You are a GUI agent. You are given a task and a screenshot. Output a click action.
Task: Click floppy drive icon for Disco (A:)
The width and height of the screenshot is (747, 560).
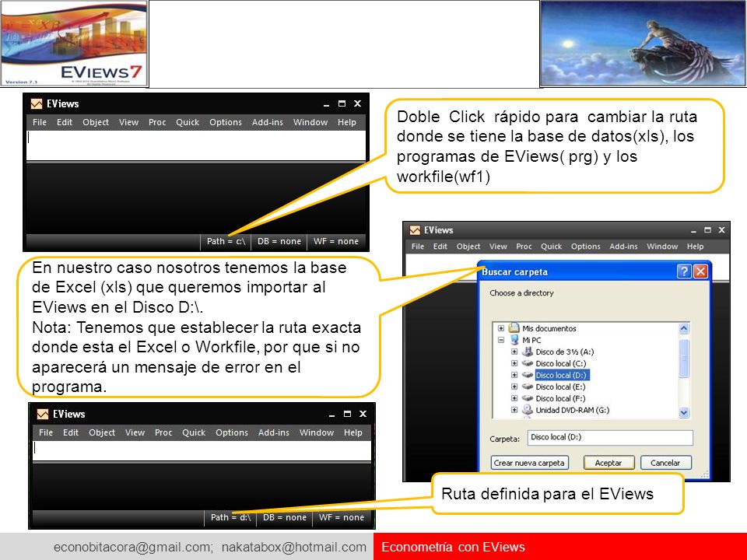coord(527,352)
